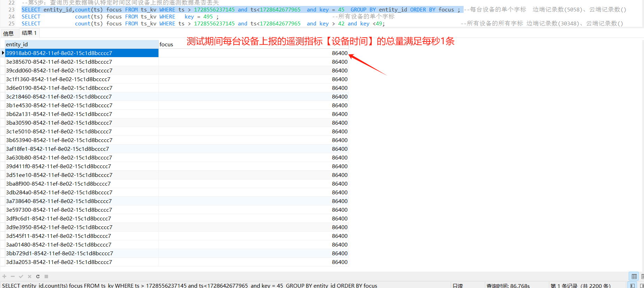
Task: Toggle the right sidebar panel icon
Action: (642, 286)
